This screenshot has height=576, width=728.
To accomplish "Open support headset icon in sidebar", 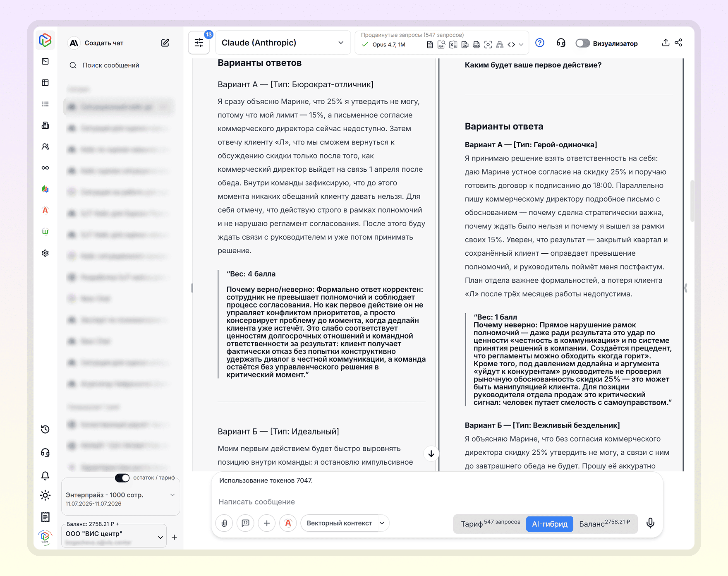I will (x=45, y=453).
